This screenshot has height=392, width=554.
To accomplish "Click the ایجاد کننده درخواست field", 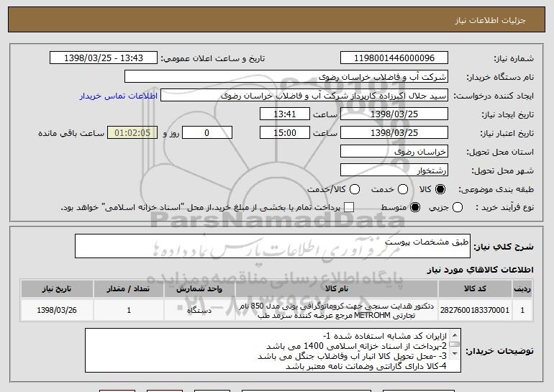I will (304, 96).
